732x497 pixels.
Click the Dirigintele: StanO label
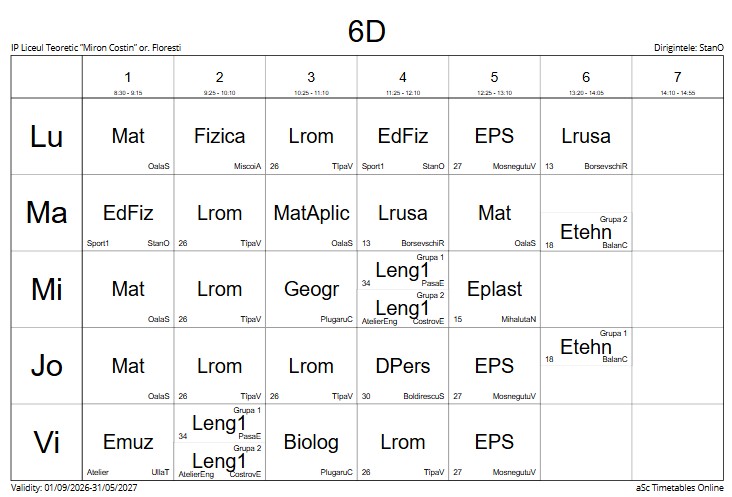[x=689, y=48]
